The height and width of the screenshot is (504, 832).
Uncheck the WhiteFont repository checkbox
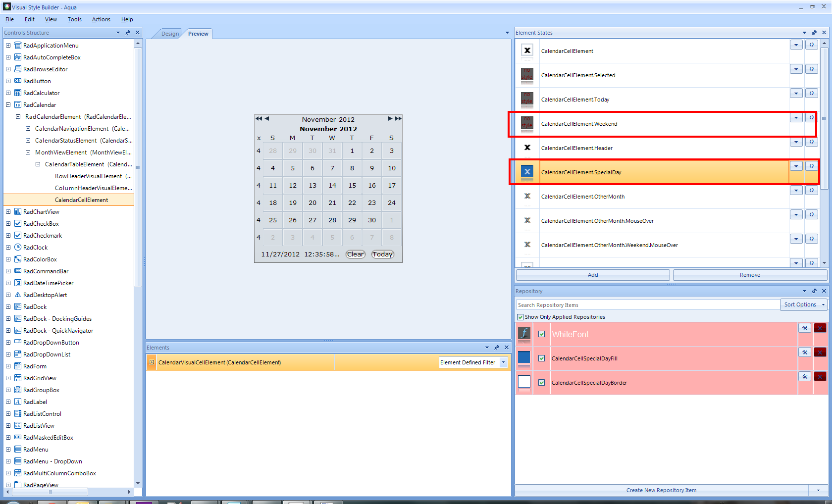tap(542, 334)
